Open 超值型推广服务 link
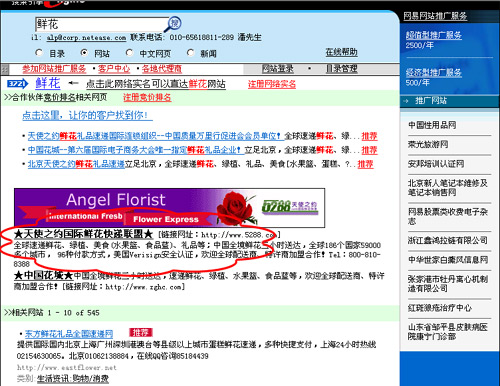The height and width of the screenshot is (386, 500). pos(434,35)
